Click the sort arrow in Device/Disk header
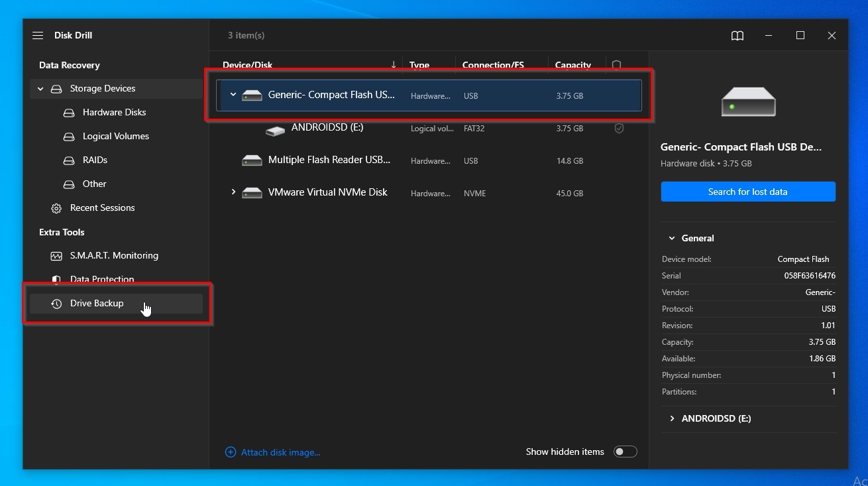The height and width of the screenshot is (486, 868). pyautogui.click(x=394, y=65)
